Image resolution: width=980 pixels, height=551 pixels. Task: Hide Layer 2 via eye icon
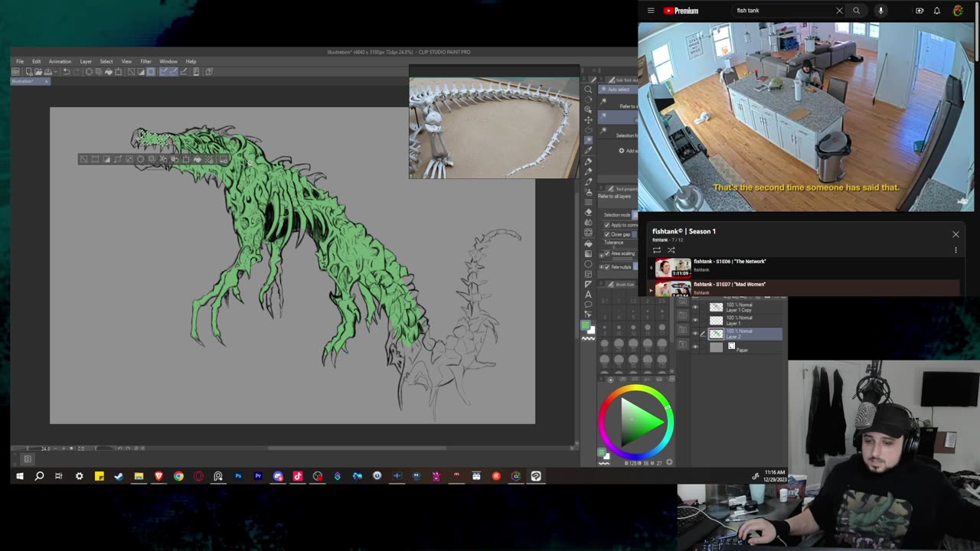(x=695, y=334)
